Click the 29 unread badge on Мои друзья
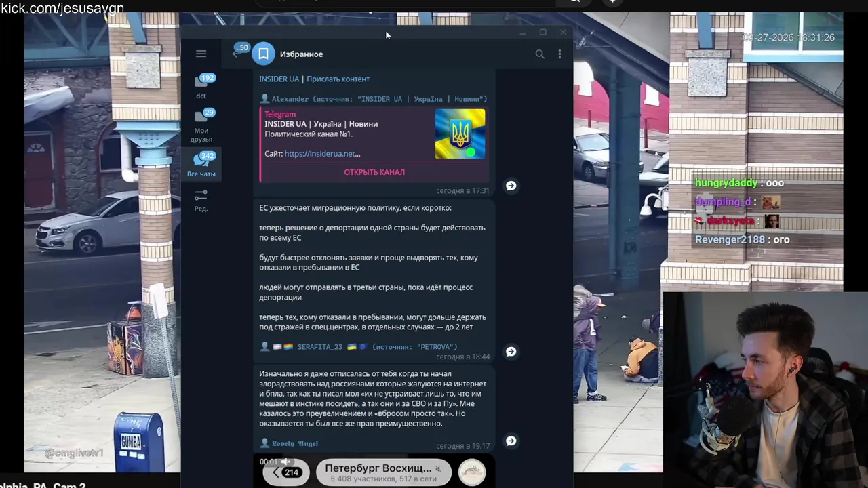868x488 pixels. 209,113
